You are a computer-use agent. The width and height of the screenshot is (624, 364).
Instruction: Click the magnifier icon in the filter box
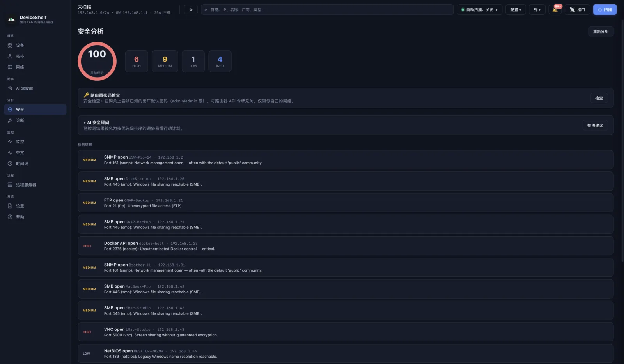206,10
